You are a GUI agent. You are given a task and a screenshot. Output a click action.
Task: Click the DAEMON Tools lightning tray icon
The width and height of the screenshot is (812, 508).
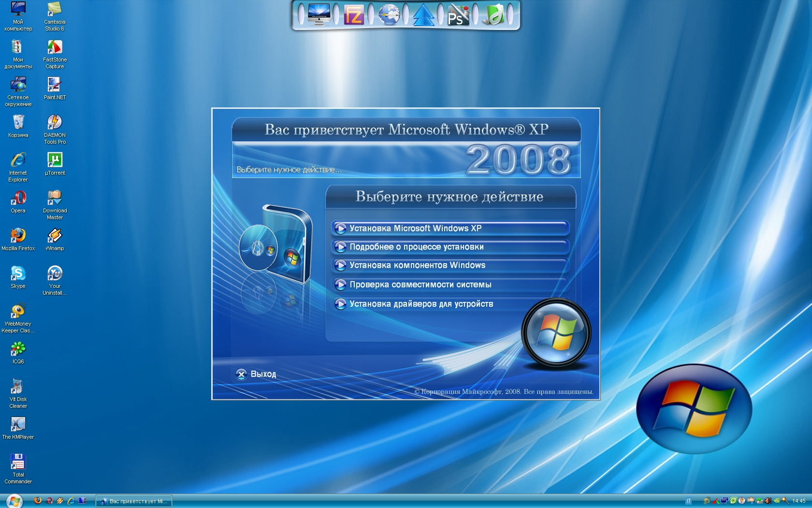pyautogui.click(x=741, y=501)
